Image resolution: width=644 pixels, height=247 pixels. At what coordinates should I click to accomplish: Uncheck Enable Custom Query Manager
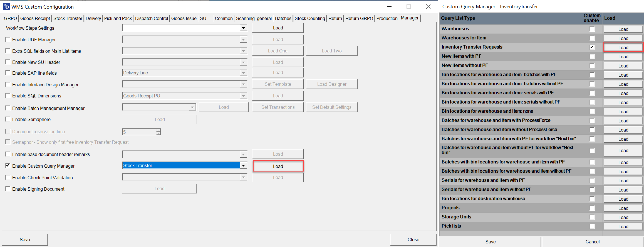tap(8, 166)
